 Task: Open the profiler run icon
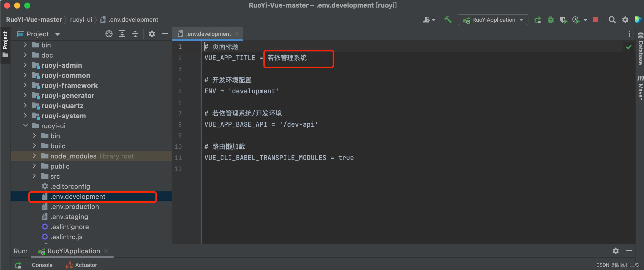(x=576, y=20)
